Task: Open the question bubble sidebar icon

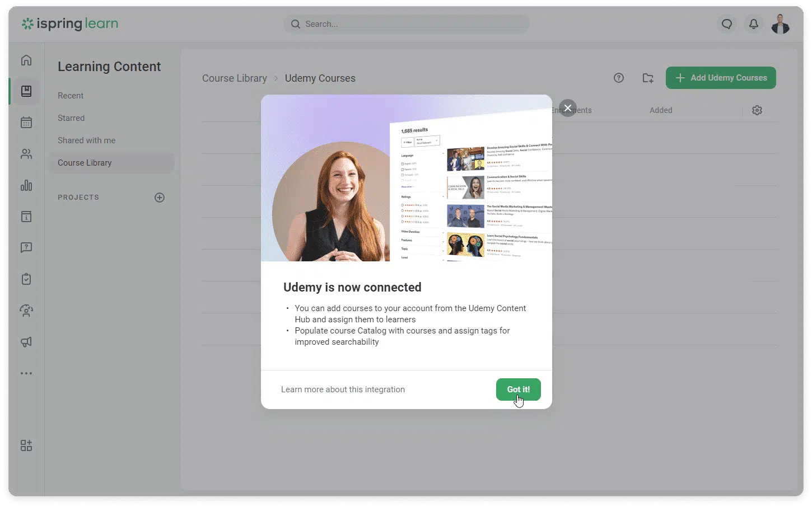Action: [26, 247]
